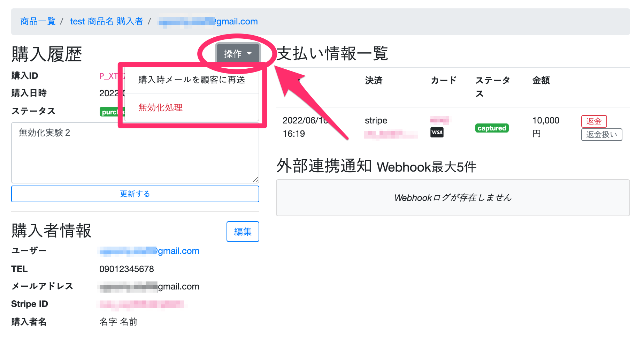
Task: Click the green captured status badge
Action: click(492, 128)
